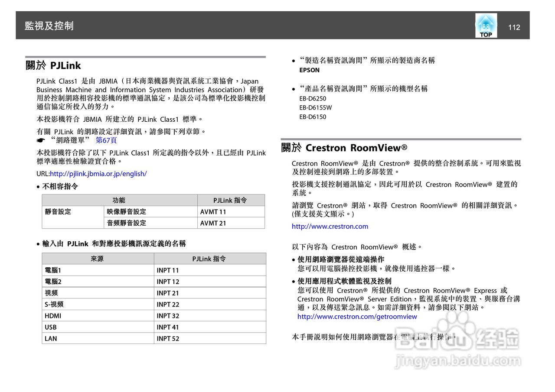This screenshot has height=392, width=555.
Task: Click the S-視頻 source cell
Action: click(x=98, y=304)
